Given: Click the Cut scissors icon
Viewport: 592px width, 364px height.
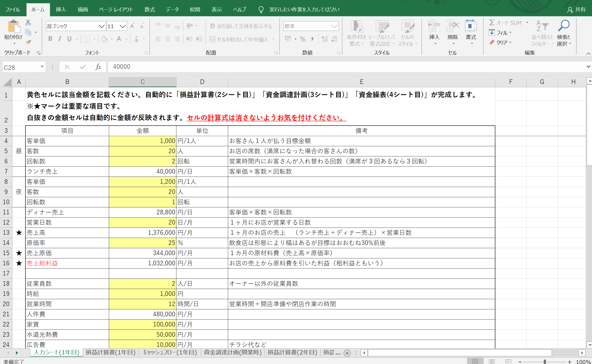Looking at the screenshot, I should [x=28, y=23].
